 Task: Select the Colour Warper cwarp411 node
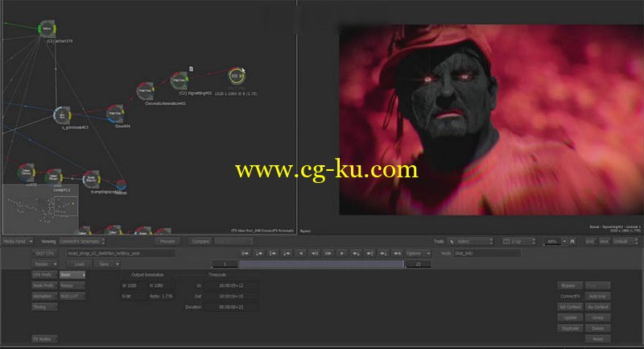coord(54,177)
